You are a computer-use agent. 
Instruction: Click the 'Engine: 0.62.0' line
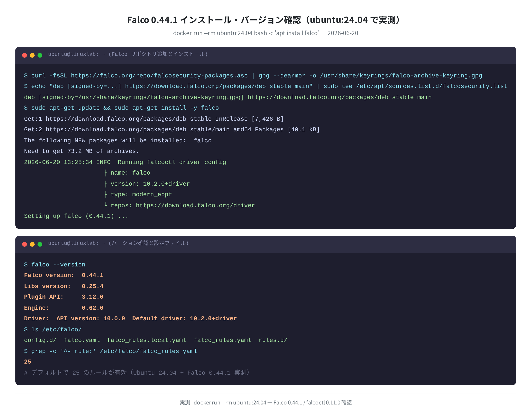[x=63, y=308]
